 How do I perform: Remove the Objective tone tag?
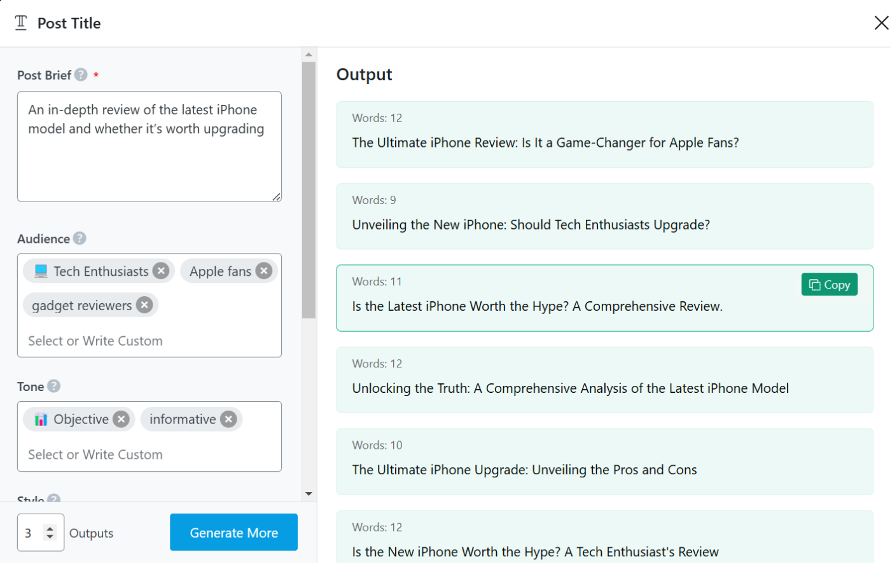[x=122, y=419]
